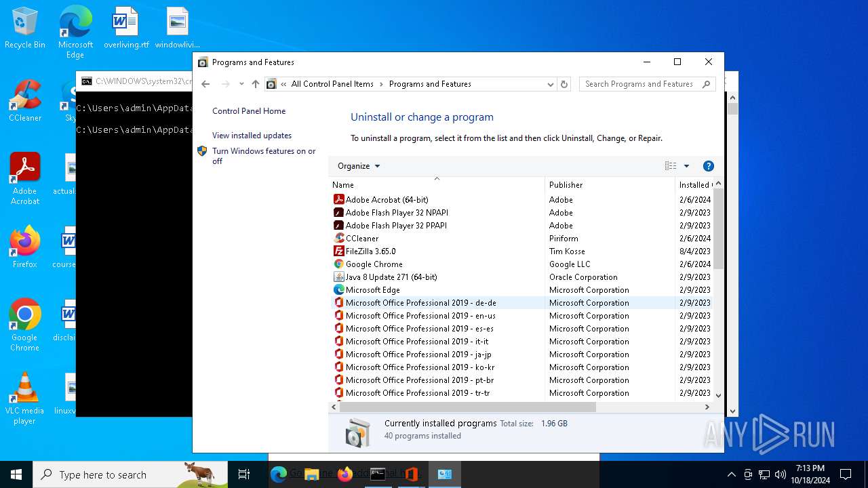Viewport: 868px width, 488px height.
Task: Select Microsoft Office Professional 2019 - pt-br
Action: tap(522, 380)
